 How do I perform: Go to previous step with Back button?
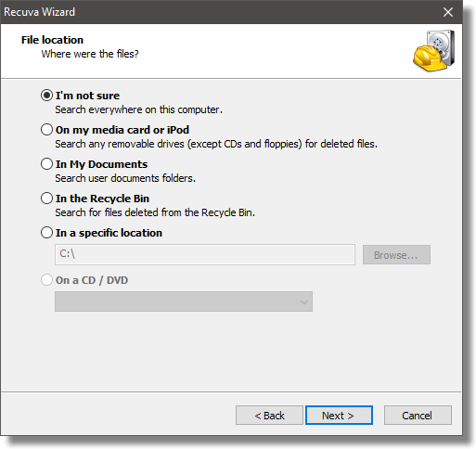269,416
